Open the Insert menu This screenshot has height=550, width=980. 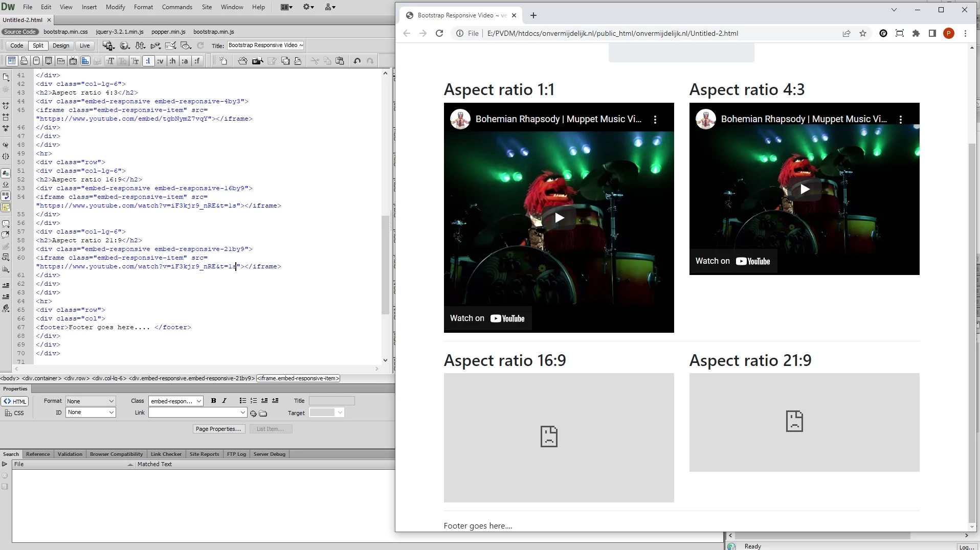pyautogui.click(x=89, y=7)
